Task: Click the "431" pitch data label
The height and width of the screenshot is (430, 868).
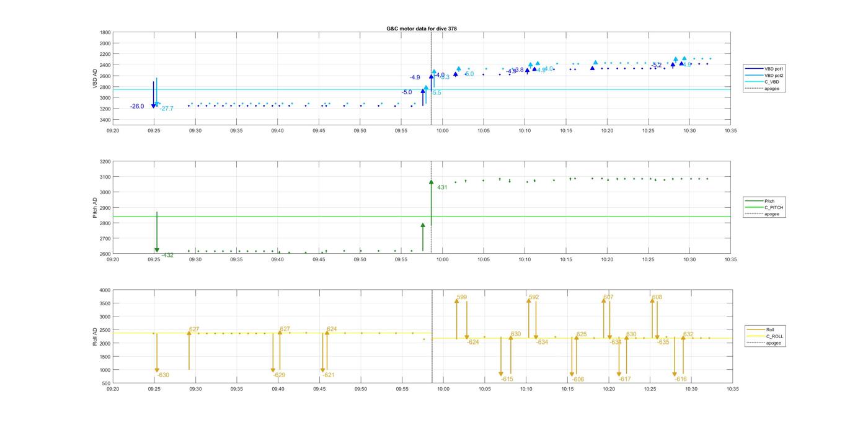Action: 442,187
